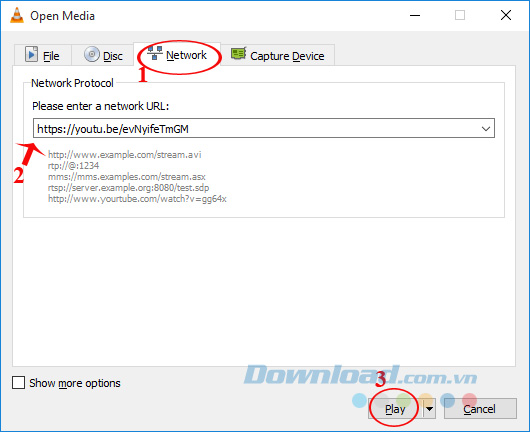
Task: Click the 'Open Media' window title
Action: (x=62, y=16)
